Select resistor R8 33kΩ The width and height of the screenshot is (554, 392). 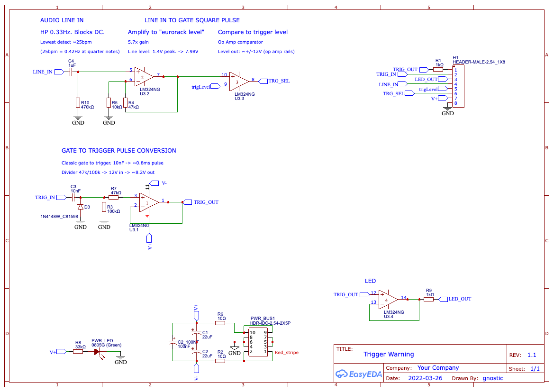pos(78,351)
